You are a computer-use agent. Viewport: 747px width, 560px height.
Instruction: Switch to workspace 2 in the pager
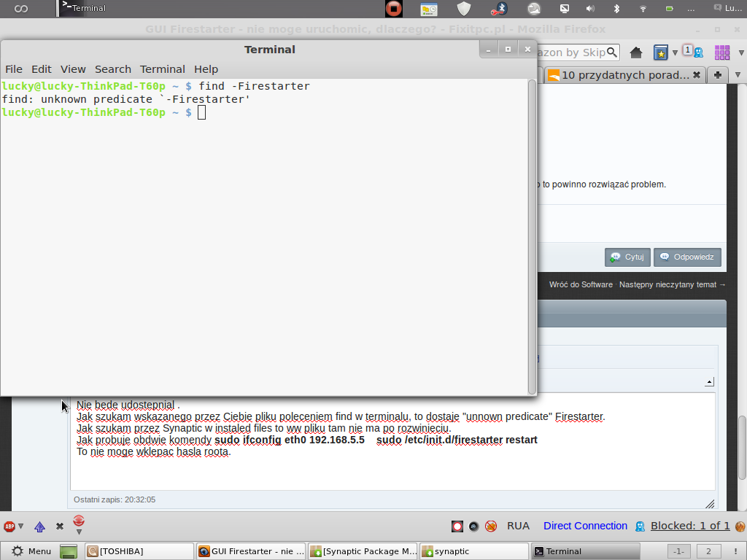point(708,551)
